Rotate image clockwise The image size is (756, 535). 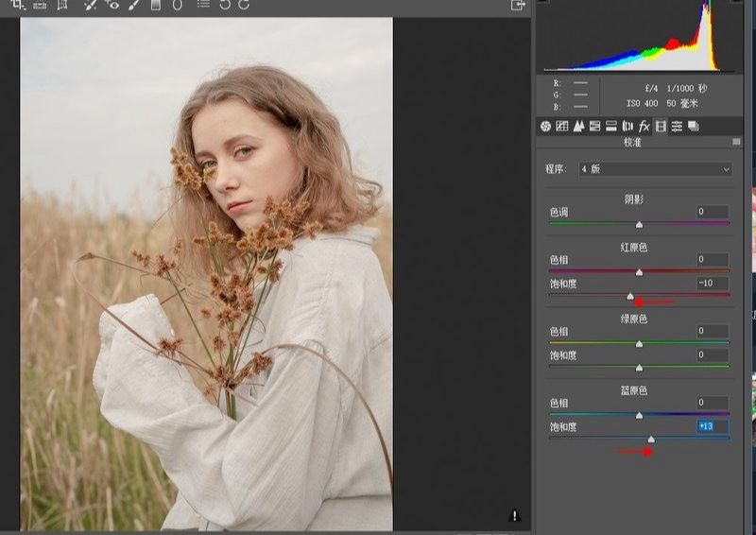[x=244, y=5]
